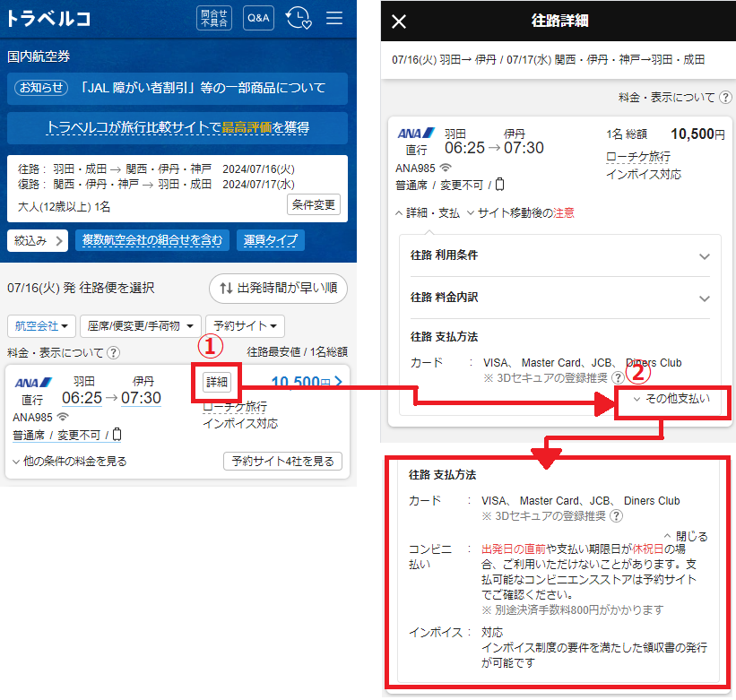The image size is (736, 700).
Task: Select 複数航空会社の組合せを含む option
Action: pyautogui.click(x=153, y=240)
